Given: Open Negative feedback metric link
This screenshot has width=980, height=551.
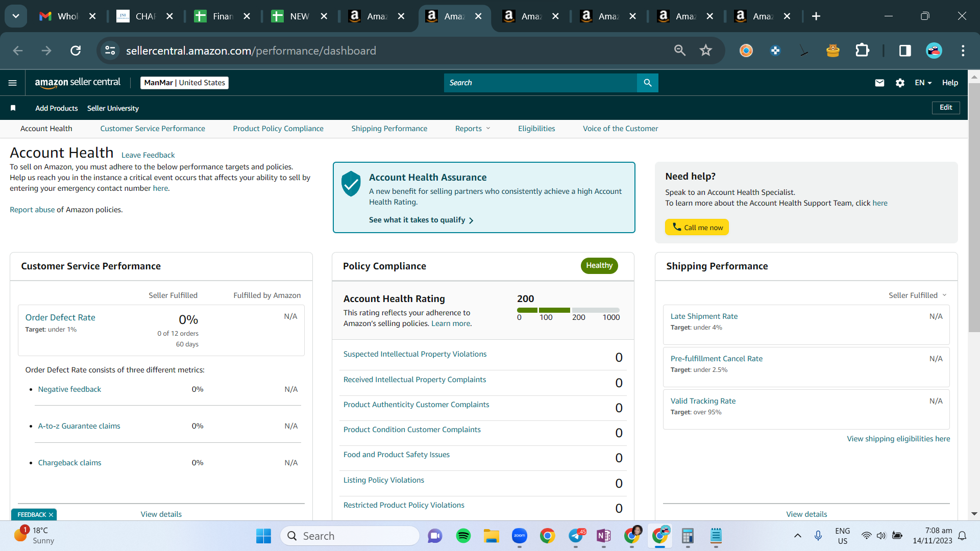Looking at the screenshot, I should (69, 389).
